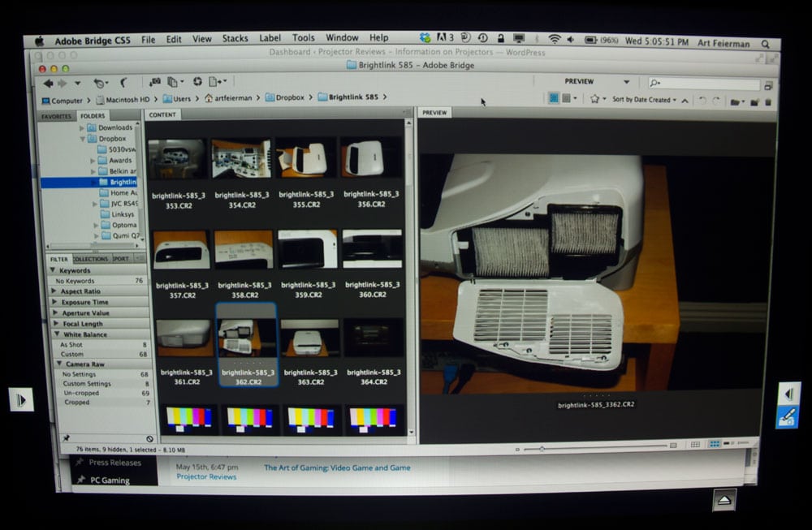
Task: Click the rotate counterclockwise icon
Action: [702, 101]
